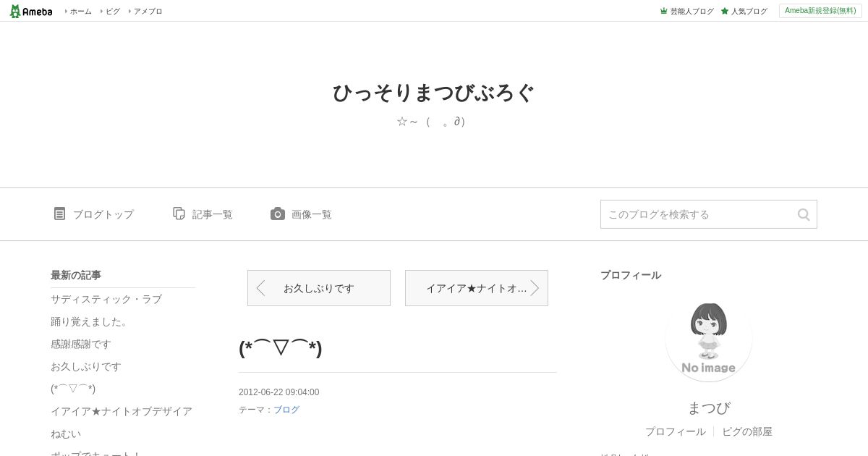This screenshot has width=868, height=456.
Task: Click Ameba新規登録(無料) button
Action: point(820,11)
